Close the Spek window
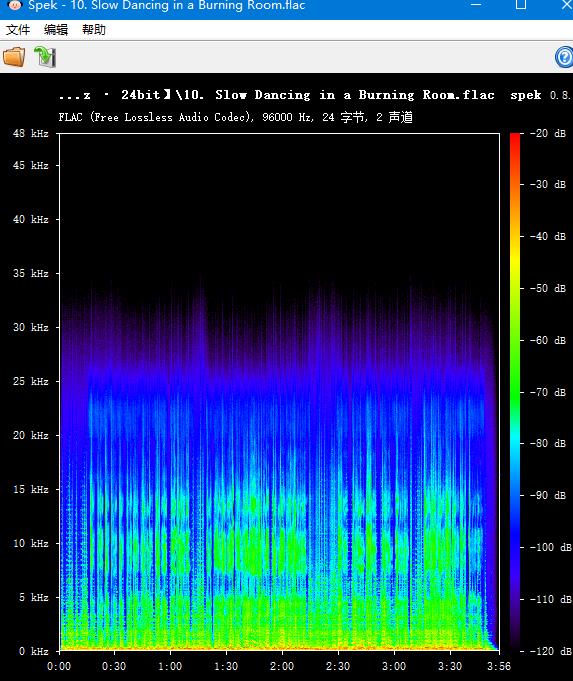Viewport: 573px width, 681px height. (567, 5)
